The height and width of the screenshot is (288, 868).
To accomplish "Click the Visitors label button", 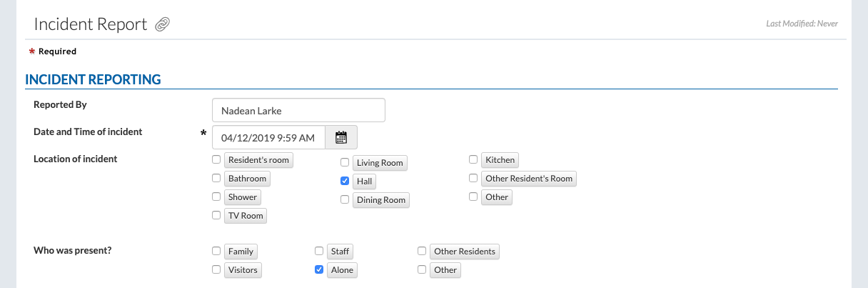I will coord(243,270).
